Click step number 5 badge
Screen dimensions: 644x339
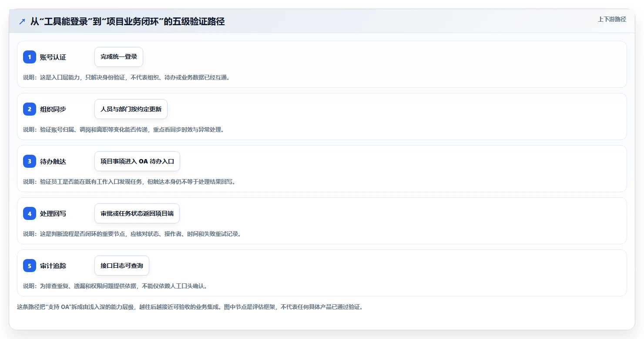(x=30, y=266)
